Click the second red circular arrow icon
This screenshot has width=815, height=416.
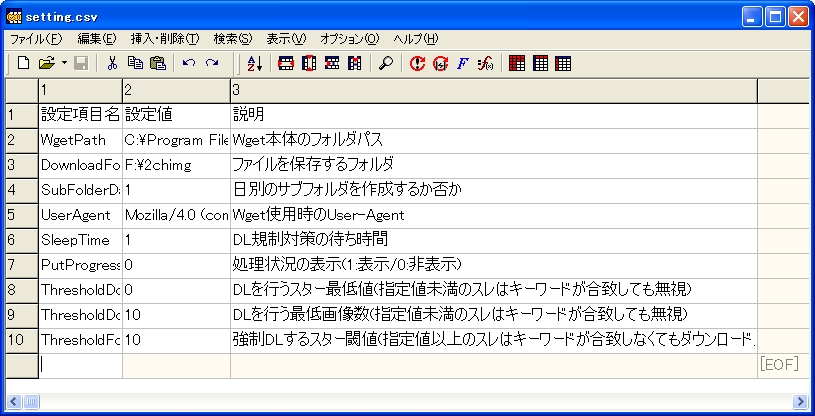click(x=440, y=63)
